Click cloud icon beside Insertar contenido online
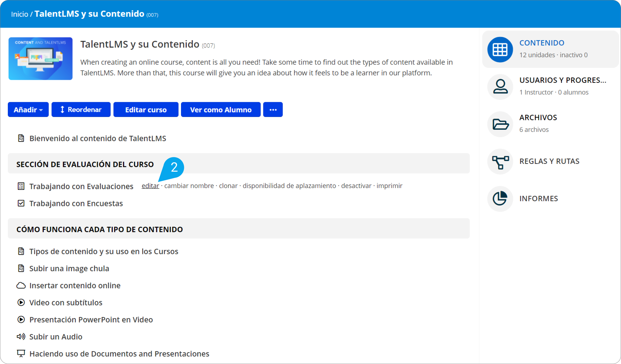 [x=21, y=286]
